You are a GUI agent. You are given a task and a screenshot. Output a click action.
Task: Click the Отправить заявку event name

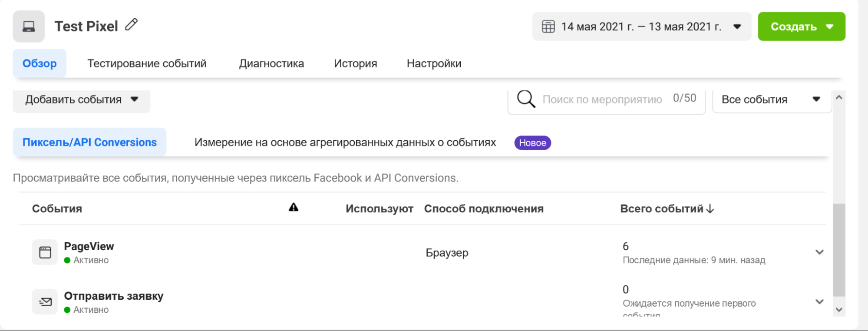point(114,296)
